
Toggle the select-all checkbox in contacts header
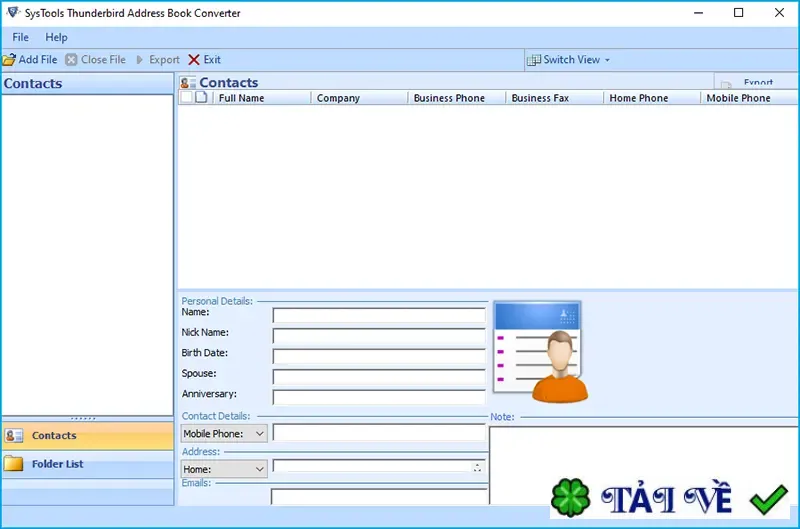(x=186, y=97)
